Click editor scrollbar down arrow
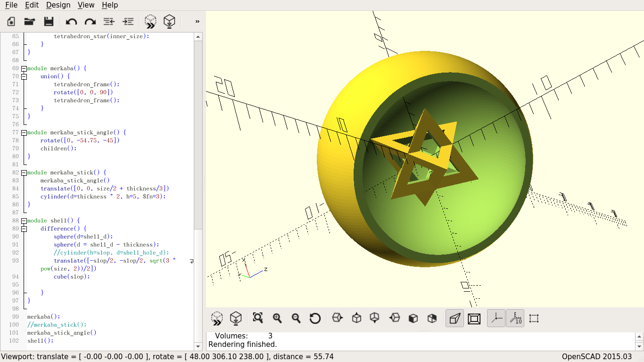Screen dimensions: 644x362 [198, 346]
